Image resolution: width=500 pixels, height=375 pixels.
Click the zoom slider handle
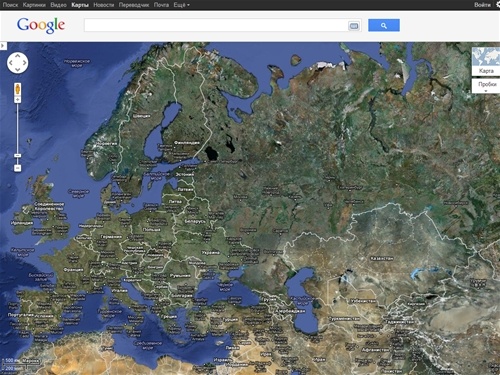[x=17, y=156]
